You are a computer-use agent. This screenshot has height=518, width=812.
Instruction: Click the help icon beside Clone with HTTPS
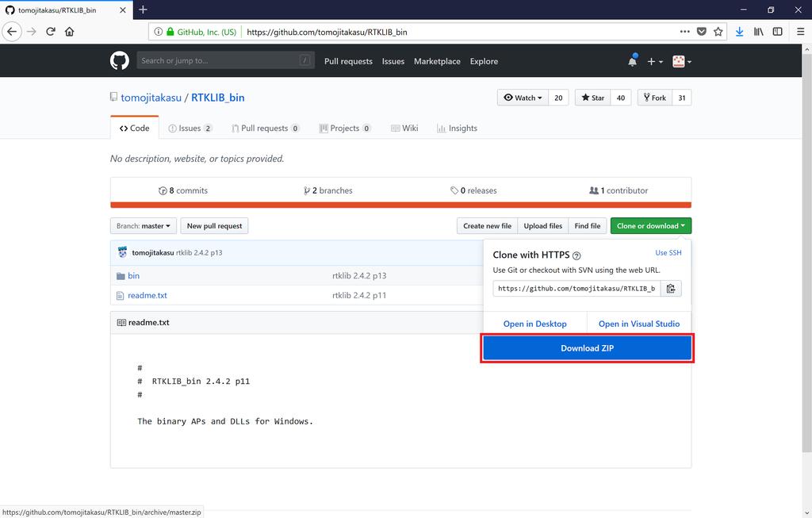[576, 255]
